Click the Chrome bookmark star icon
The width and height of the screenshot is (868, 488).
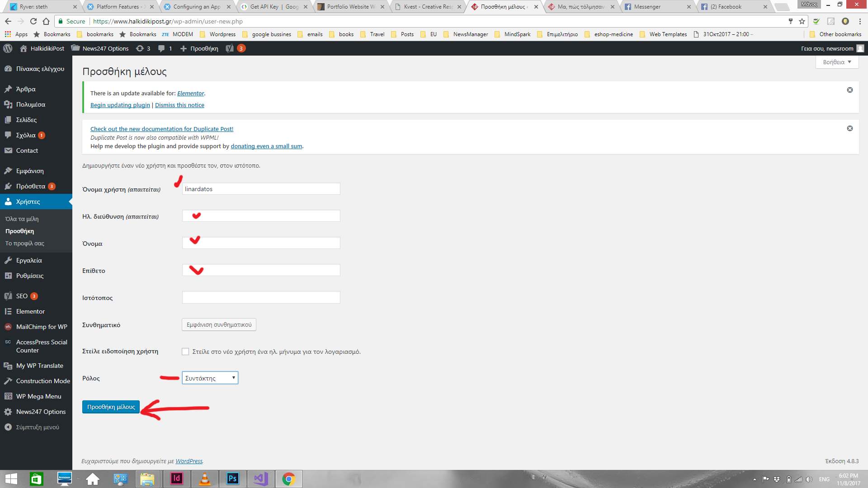802,21
